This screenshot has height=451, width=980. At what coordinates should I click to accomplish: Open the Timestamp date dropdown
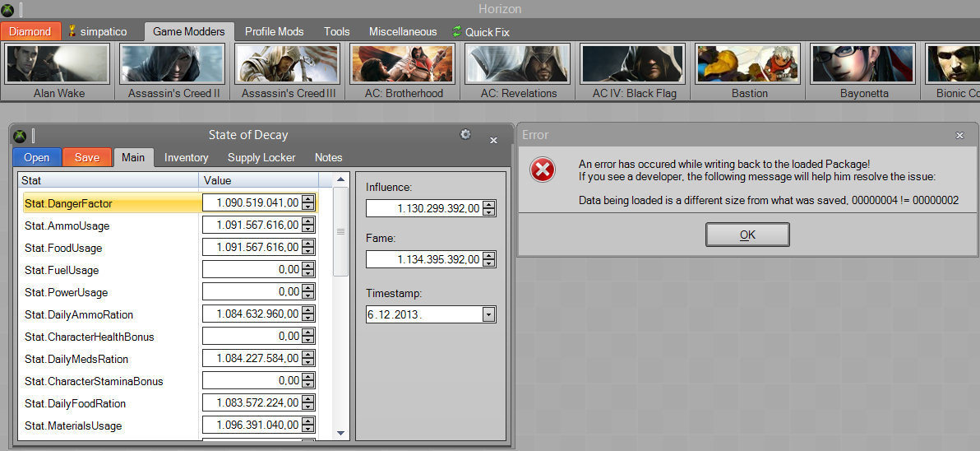pyautogui.click(x=488, y=314)
